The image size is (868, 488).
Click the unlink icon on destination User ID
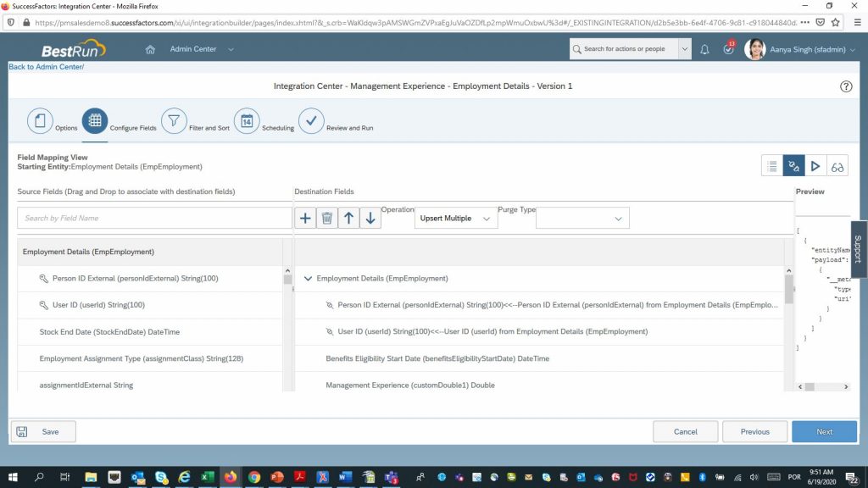point(330,331)
